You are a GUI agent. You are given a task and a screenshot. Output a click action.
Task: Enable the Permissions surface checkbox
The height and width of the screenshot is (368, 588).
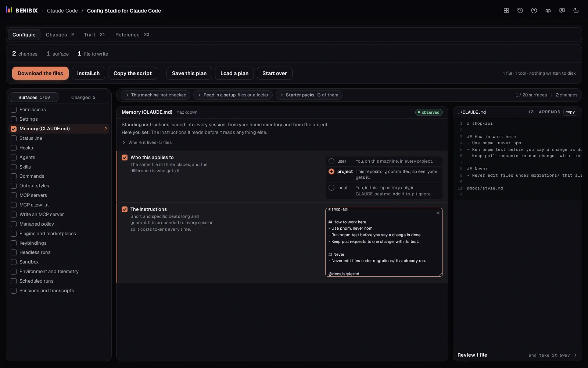coord(14,110)
